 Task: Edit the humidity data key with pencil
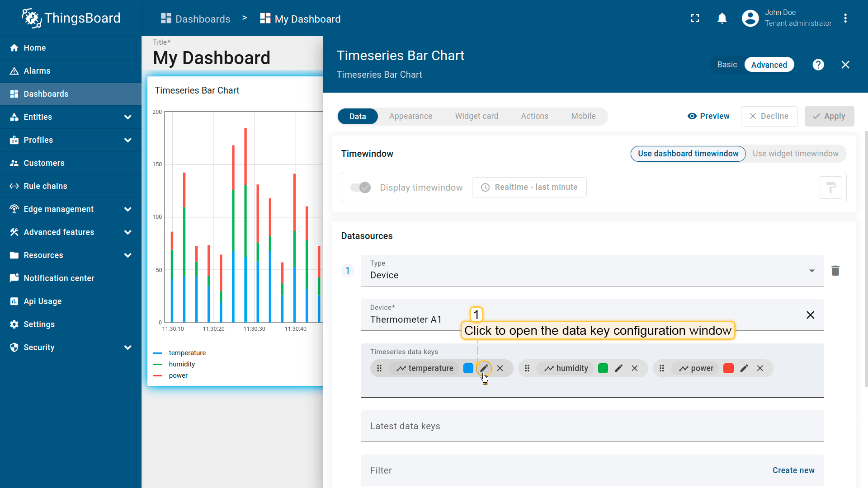click(x=619, y=368)
